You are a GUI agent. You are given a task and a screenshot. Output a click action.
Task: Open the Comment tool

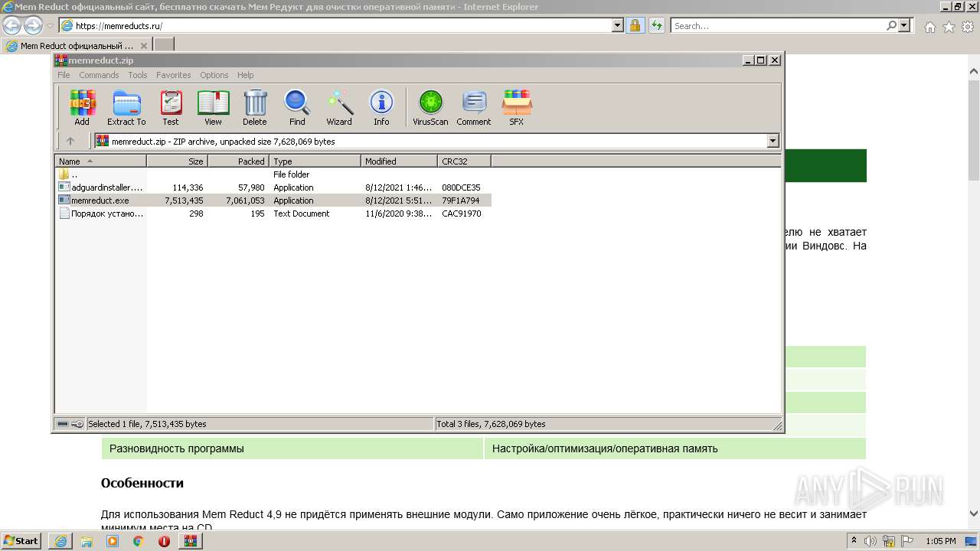tap(474, 108)
